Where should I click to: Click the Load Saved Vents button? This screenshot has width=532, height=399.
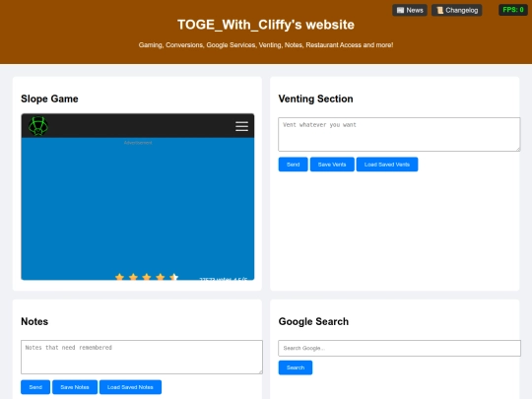[387, 165]
